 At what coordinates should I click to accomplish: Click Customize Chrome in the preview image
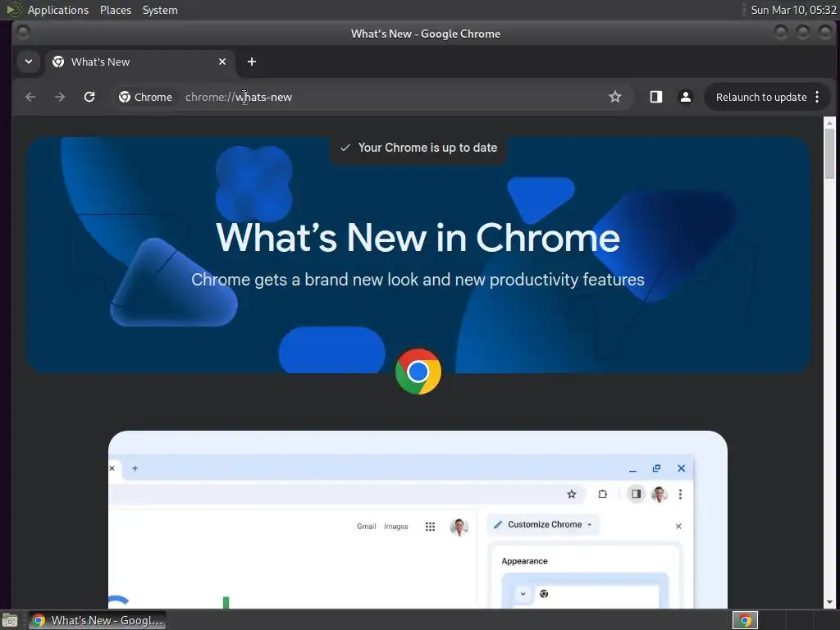click(x=544, y=524)
